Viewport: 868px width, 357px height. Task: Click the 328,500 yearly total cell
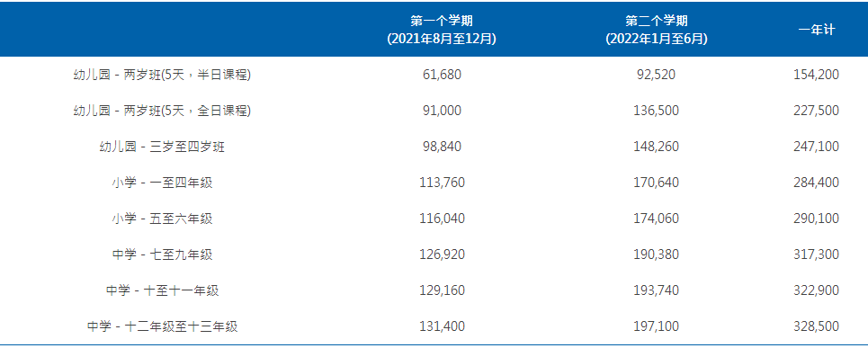tap(816, 326)
